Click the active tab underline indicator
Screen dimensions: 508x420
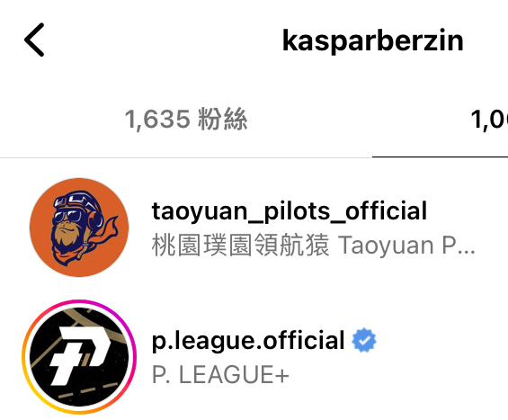coord(440,156)
